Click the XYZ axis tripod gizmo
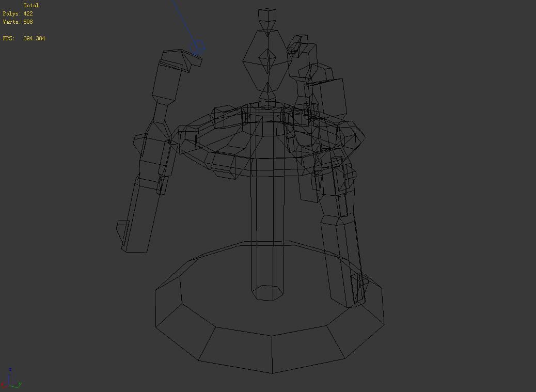Image resolution: width=536 pixels, height=392 pixels. point(11,379)
